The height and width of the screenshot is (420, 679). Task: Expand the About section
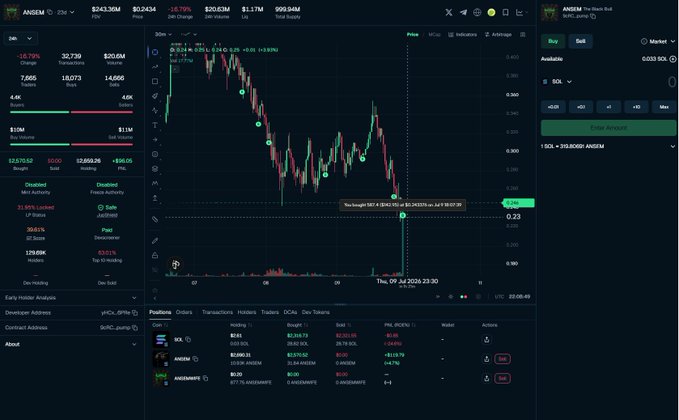(x=72, y=344)
